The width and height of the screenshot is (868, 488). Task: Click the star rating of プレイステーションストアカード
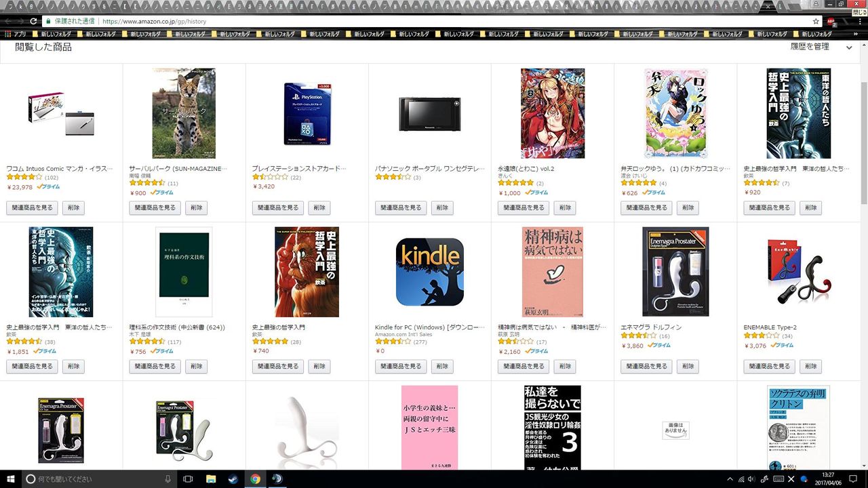tap(270, 178)
